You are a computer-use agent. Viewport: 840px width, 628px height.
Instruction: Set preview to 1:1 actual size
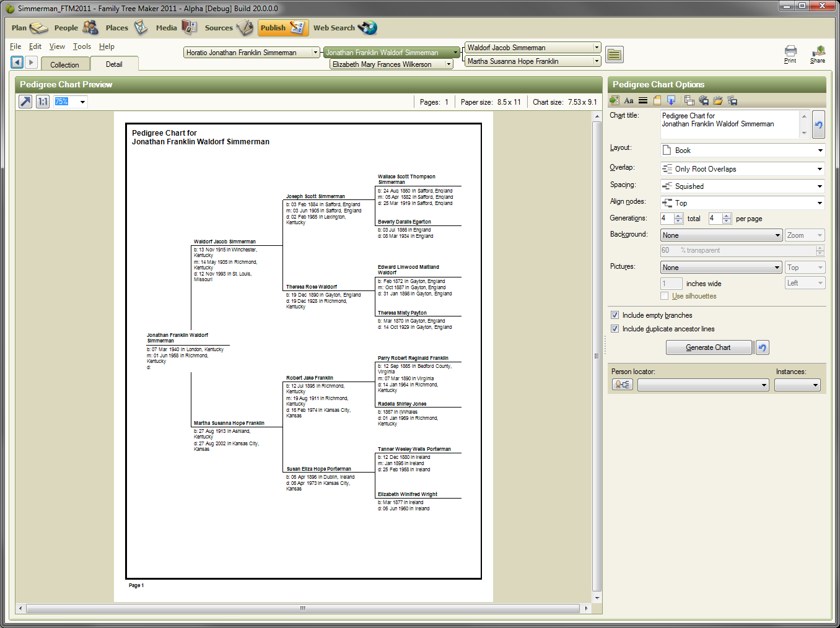(x=43, y=102)
